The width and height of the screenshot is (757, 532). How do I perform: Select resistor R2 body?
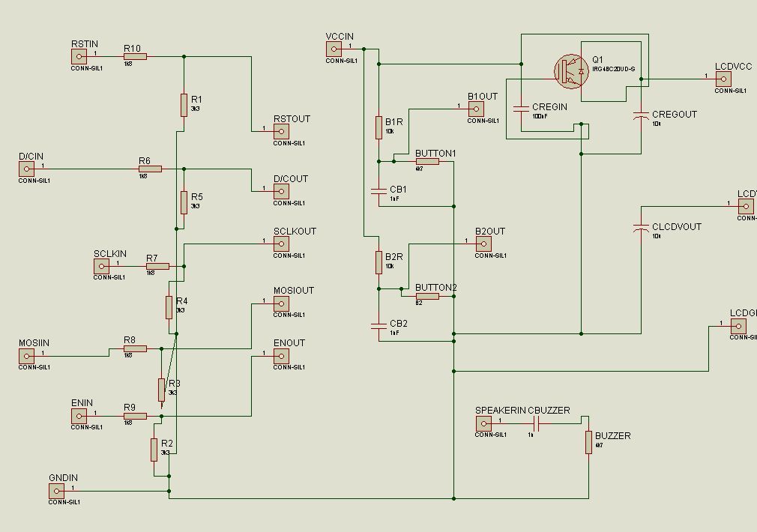(x=154, y=450)
